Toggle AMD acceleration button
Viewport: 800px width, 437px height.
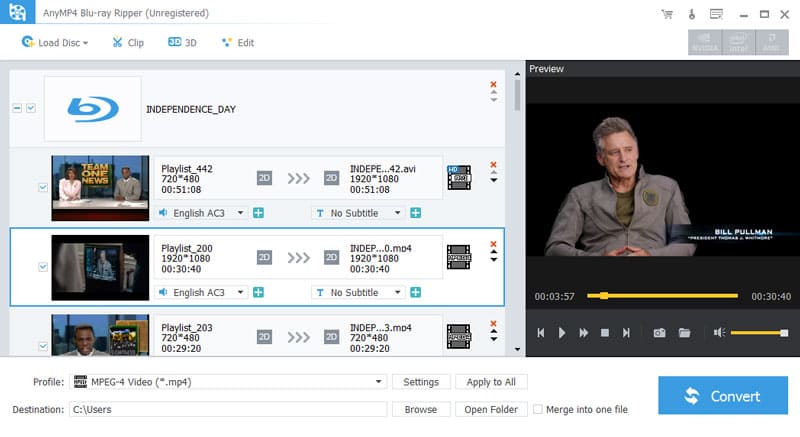772,42
